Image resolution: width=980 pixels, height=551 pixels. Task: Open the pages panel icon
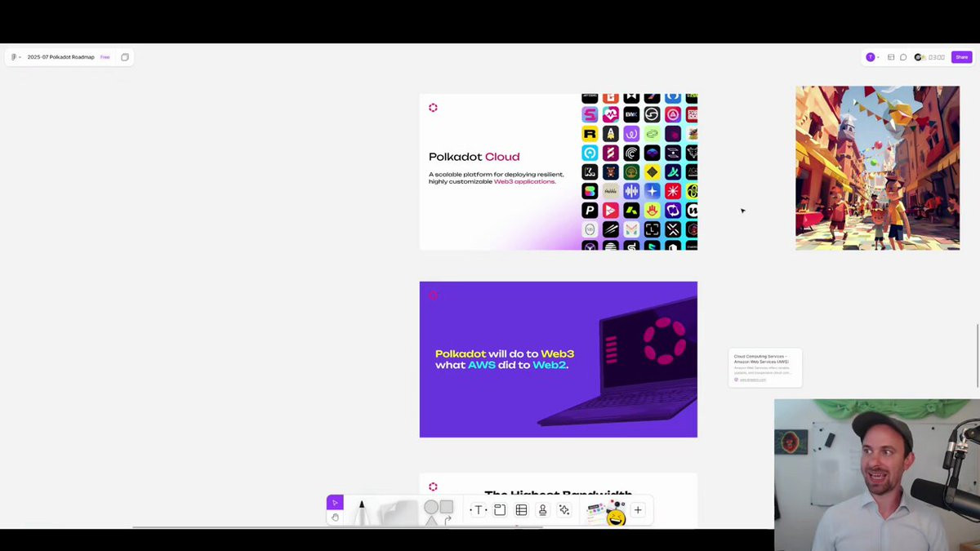point(125,57)
